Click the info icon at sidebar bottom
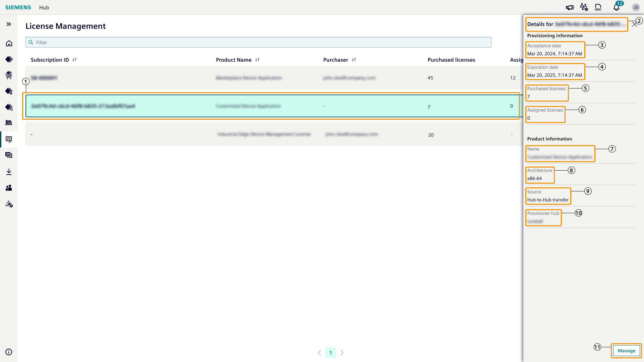Image resolution: width=644 pixels, height=362 pixels. click(x=9, y=352)
